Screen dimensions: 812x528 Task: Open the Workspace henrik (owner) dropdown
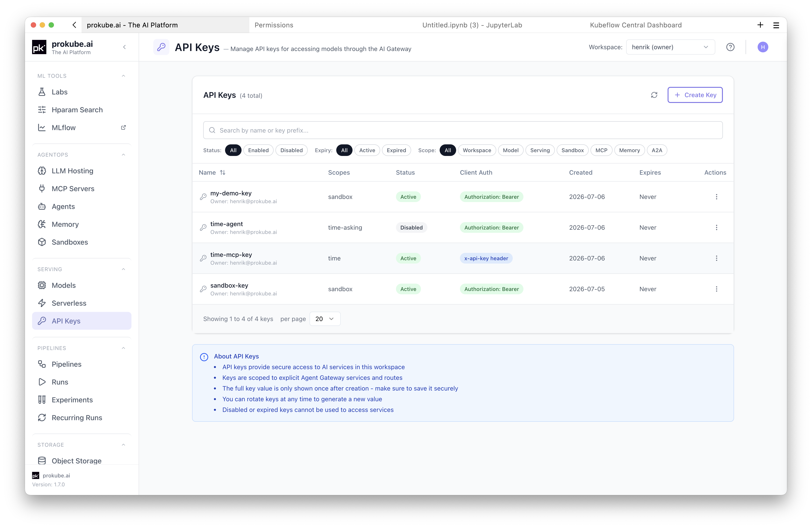tap(670, 47)
